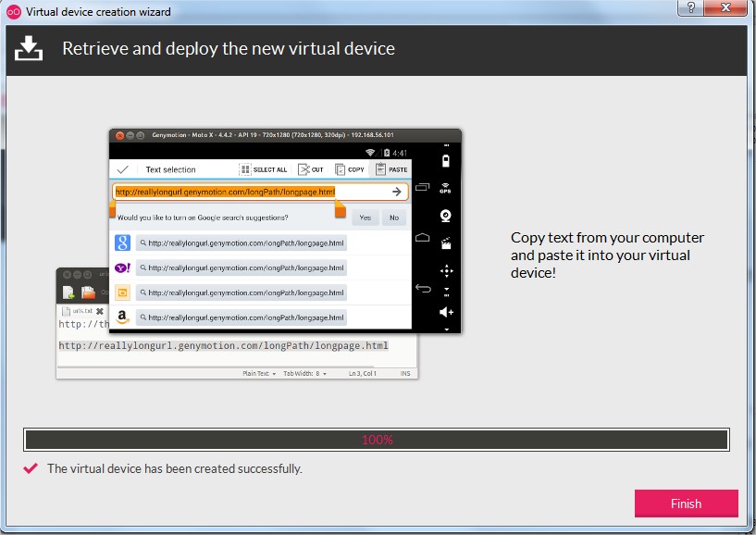The image size is (756, 535).
Task: Click the 'Copy text from your computer' description
Action: point(607,255)
